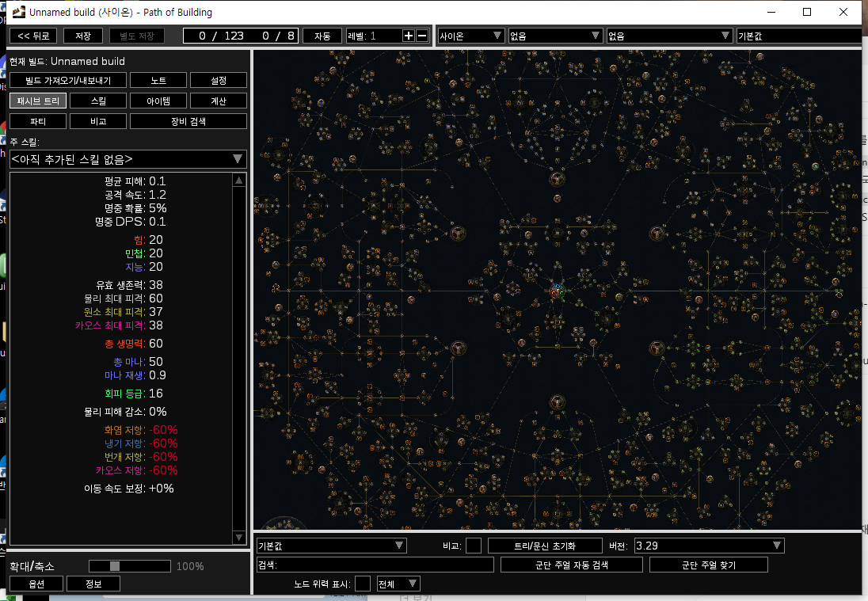This screenshot has height=601, width=868.
Task: Click the 자동 button
Action: [322, 36]
